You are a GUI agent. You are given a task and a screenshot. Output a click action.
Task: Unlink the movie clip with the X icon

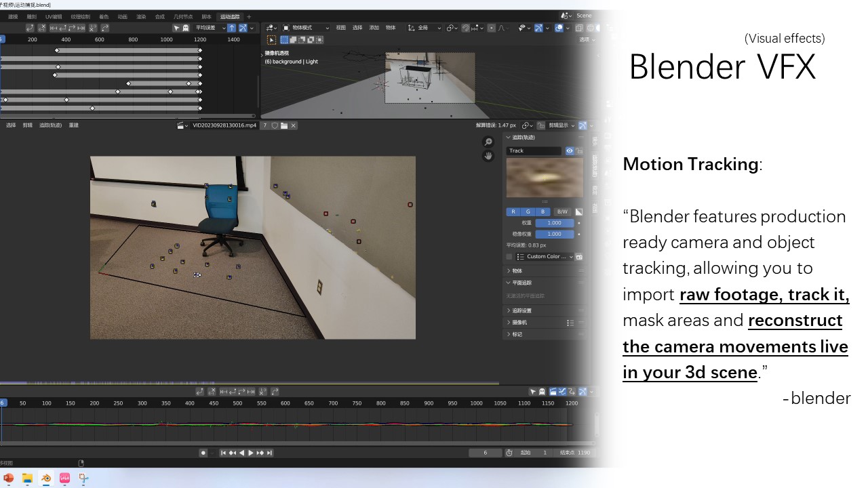click(x=293, y=125)
